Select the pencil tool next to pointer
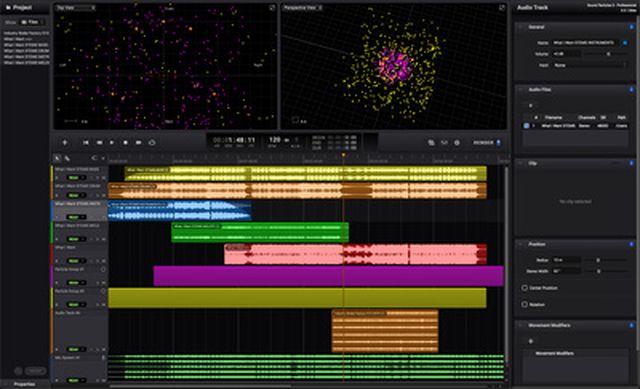 67,158
